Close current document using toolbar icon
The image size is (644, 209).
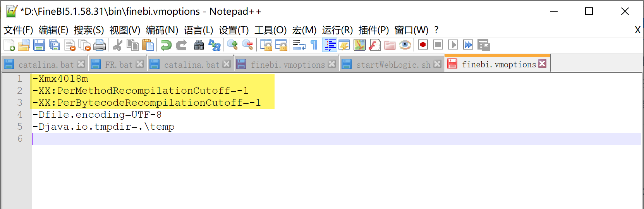(70, 45)
